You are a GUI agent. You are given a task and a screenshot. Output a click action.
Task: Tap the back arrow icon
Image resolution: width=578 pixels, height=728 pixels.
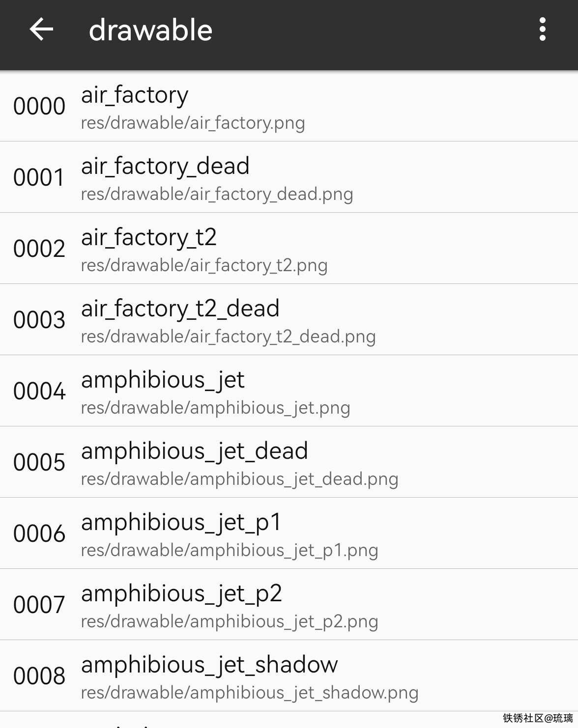click(41, 29)
